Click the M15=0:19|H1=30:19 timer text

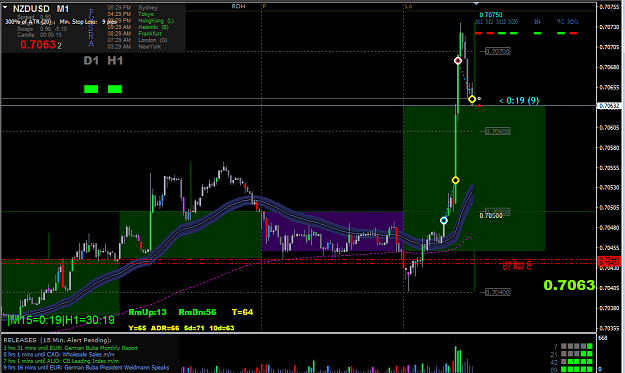click(x=61, y=320)
